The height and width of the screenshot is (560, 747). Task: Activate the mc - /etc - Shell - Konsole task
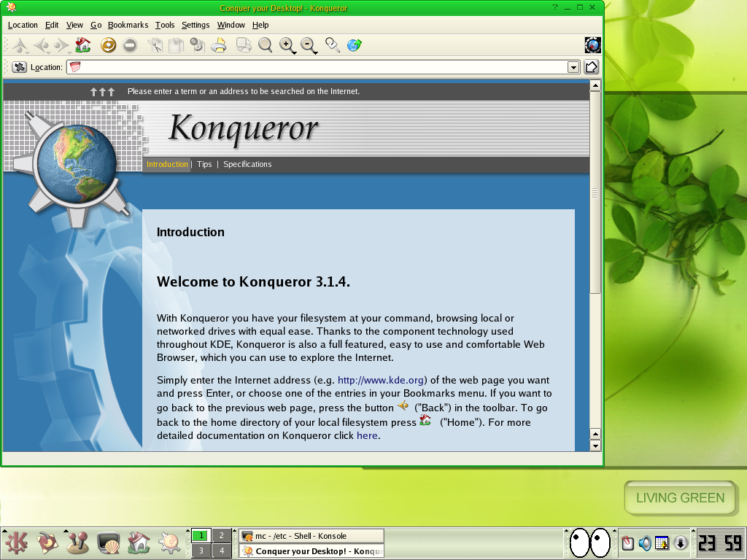tap(311, 536)
